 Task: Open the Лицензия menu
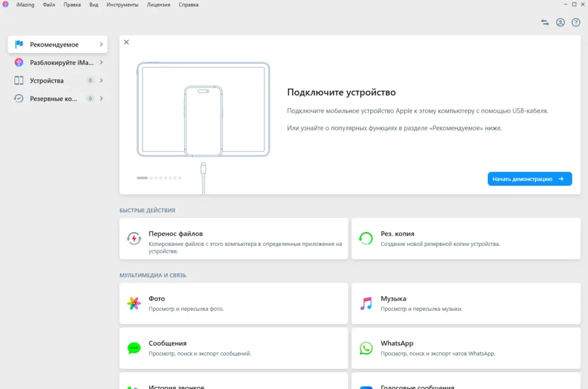click(x=158, y=5)
